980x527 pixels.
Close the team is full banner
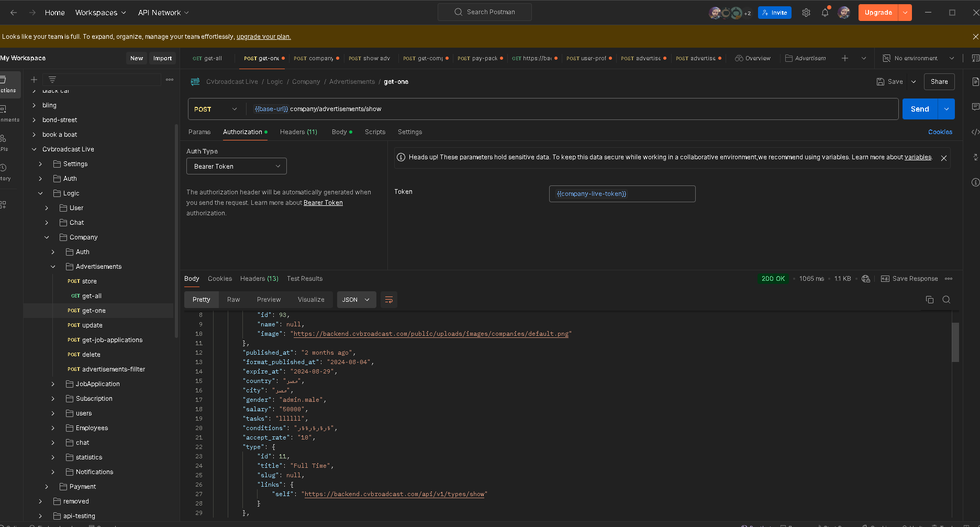(975, 37)
